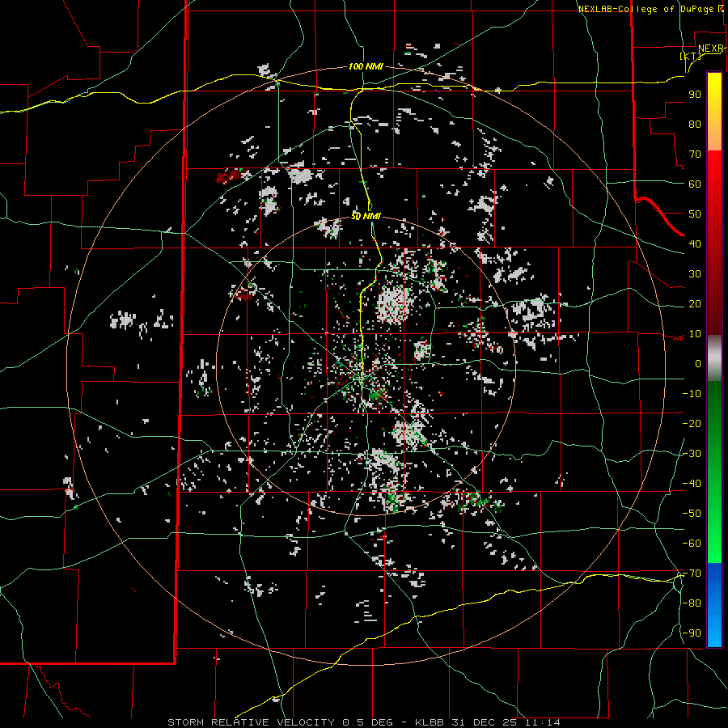Click the -10 value on velocity scale

[x=692, y=394]
